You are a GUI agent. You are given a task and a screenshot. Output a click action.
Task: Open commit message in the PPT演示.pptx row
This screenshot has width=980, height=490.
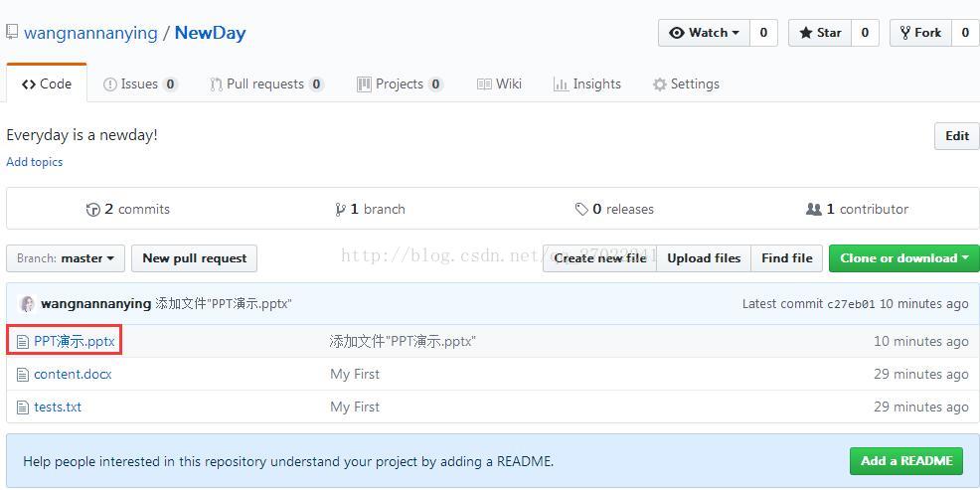pyautogui.click(x=403, y=342)
